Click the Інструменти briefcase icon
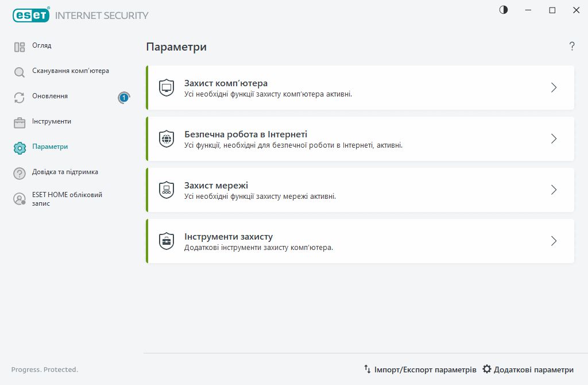Image resolution: width=588 pixels, height=385 pixels. (20, 123)
